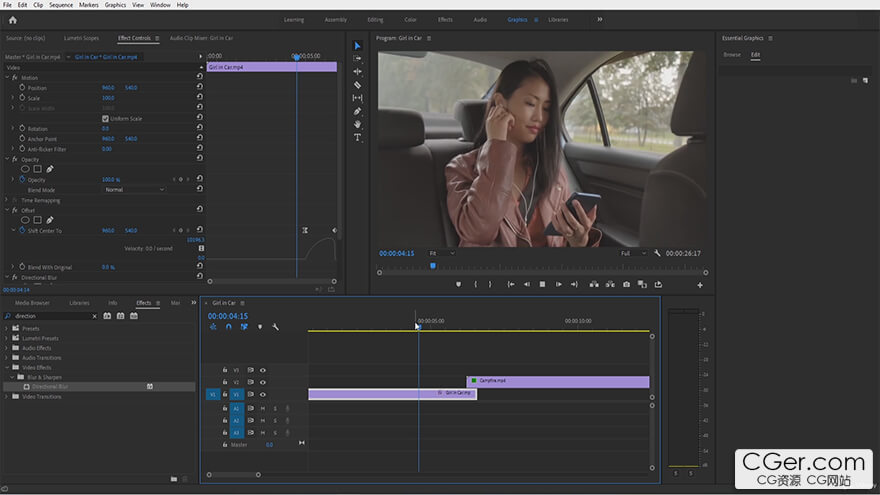Toggle Linked Selection in timeline
The image size is (880, 495).
tap(244, 327)
